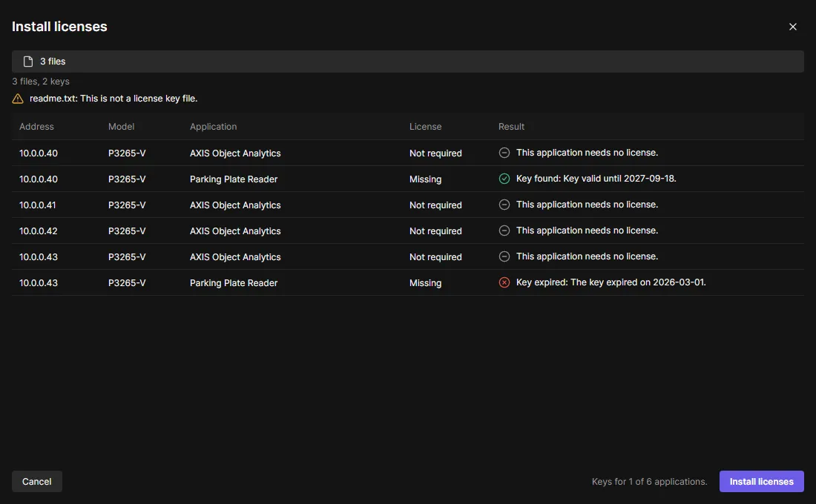Click the Not required cell for 10.0.0.41
The height and width of the screenshot is (504, 816).
point(435,205)
